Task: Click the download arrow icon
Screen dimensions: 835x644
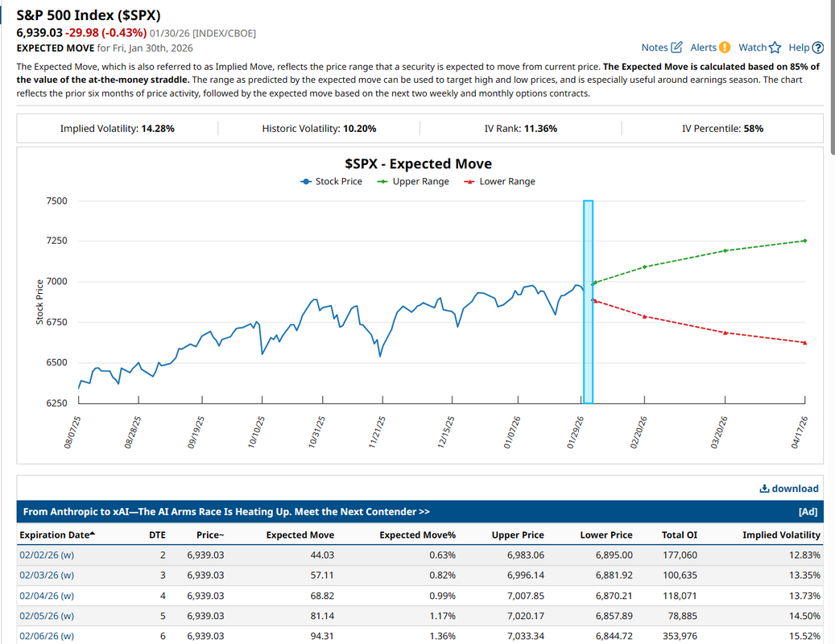Action: pyautogui.click(x=764, y=489)
